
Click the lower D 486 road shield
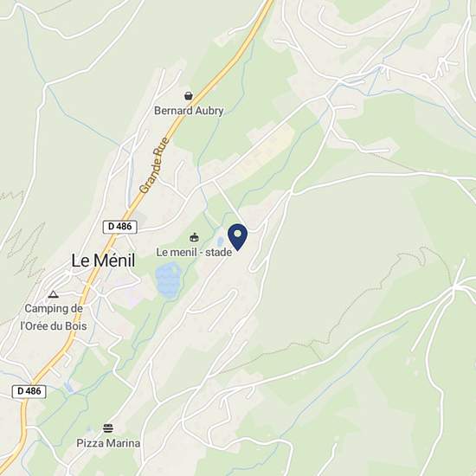[29, 391]
